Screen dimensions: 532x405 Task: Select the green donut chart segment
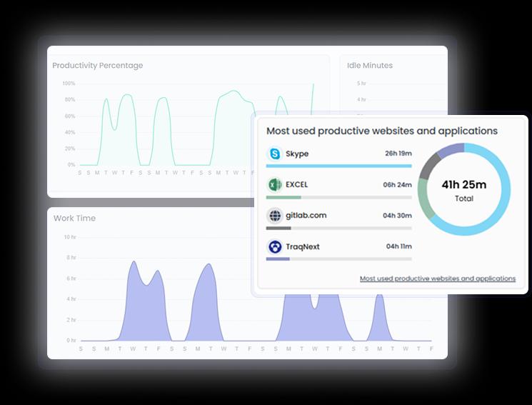pos(426,204)
